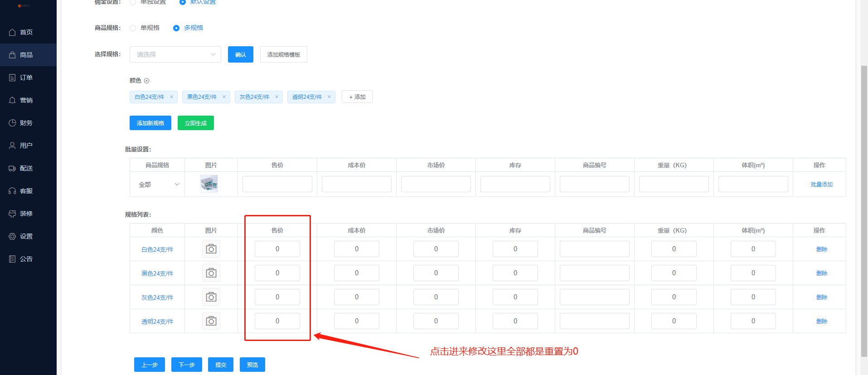This screenshot has height=375, width=868.
Task: Click the 上一步 button
Action: (150, 365)
